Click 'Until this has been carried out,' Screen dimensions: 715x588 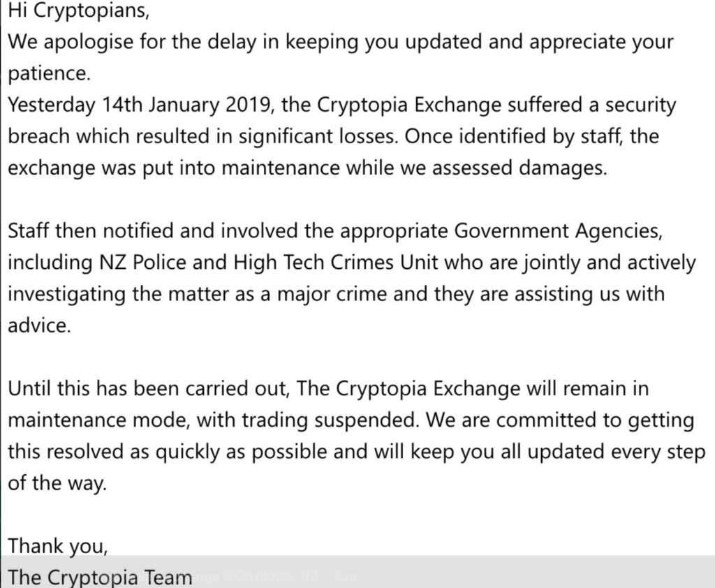click(x=149, y=389)
